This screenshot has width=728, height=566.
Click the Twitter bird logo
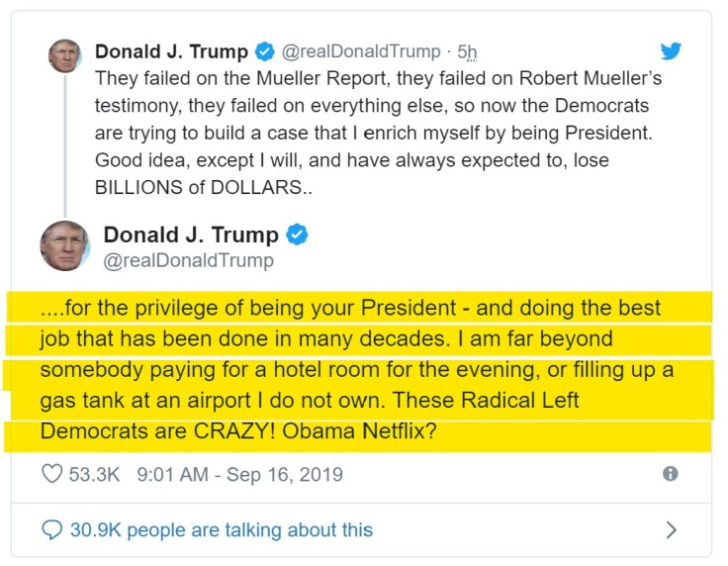click(x=672, y=51)
